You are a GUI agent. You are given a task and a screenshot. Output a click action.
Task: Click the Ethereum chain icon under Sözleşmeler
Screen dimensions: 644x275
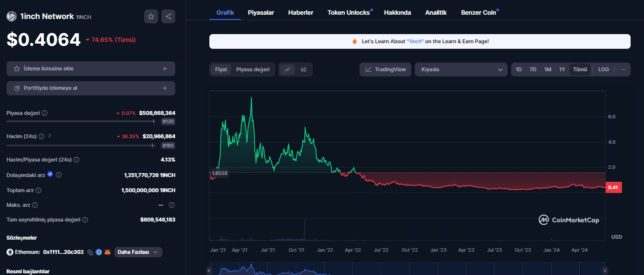pos(10,252)
